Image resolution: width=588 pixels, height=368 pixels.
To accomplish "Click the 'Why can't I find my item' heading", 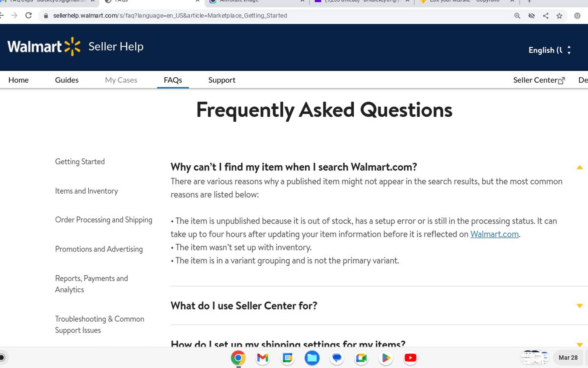I will click(x=294, y=167).
